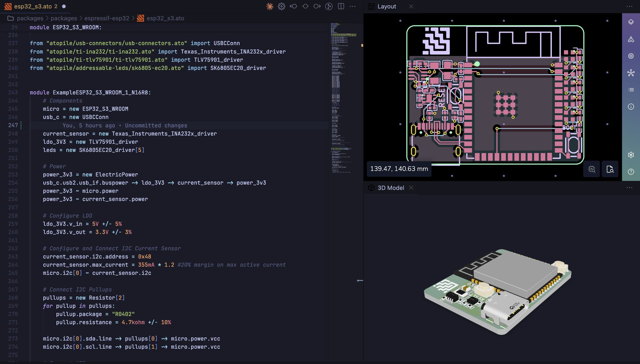Image resolution: width=640 pixels, height=364 pixels.
Task: Click the orange atopile starburst icon in the editor toolbar
Action: point(269,6)
